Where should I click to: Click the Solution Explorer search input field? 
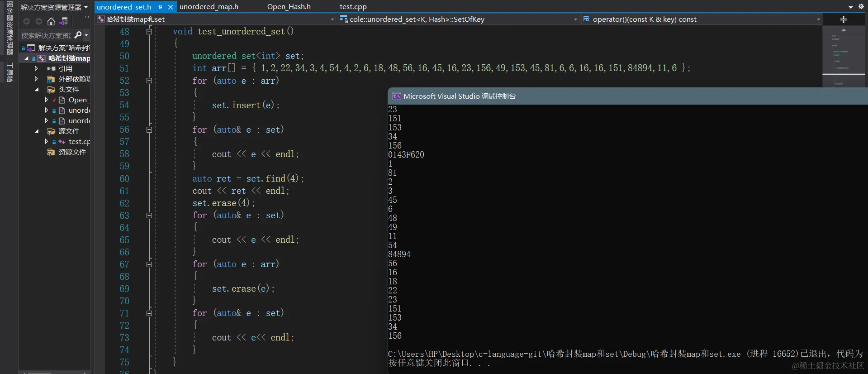(x=46, y=35)
